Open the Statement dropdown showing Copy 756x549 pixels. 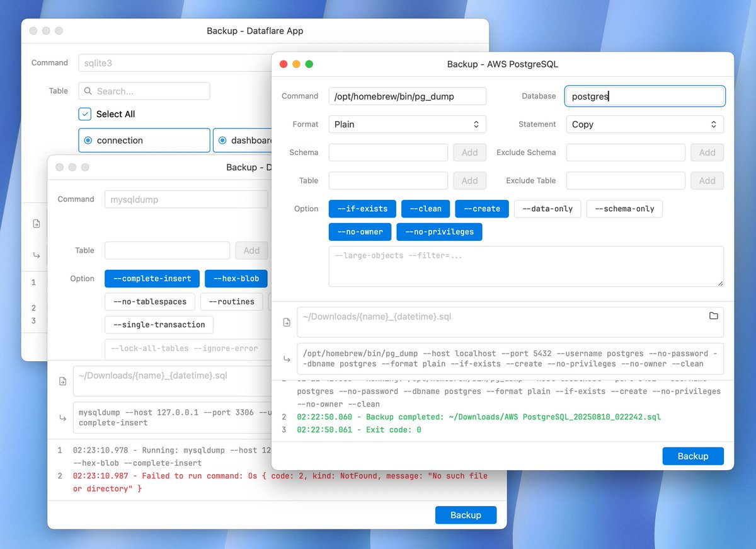(x=645, y=124)
